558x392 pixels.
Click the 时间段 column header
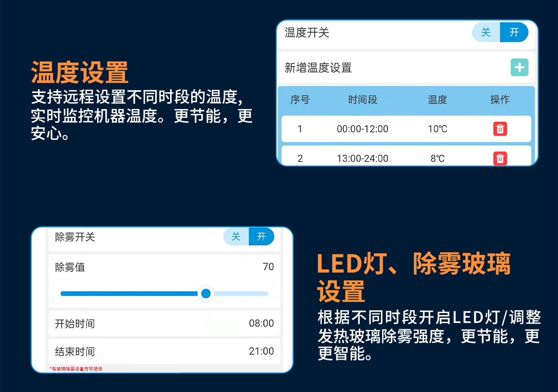363,100
